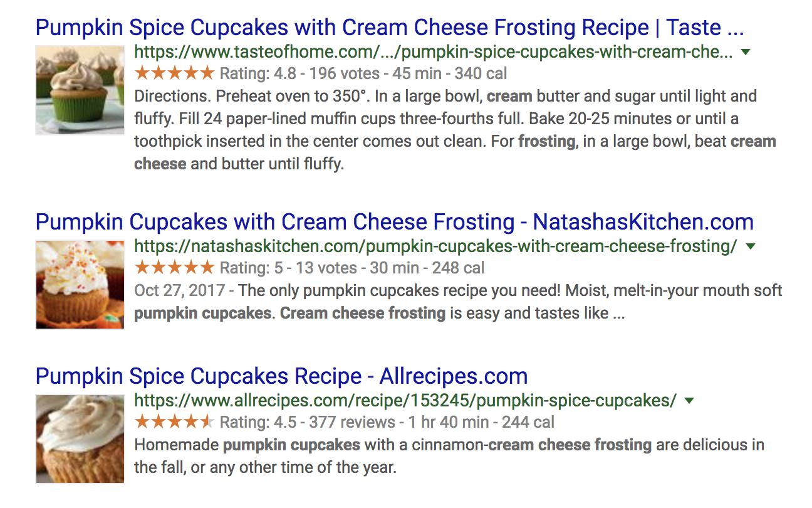Click the Allrecipes frosted cupcake thumbnail
812x508 pixels.
[x=80, y=438]
